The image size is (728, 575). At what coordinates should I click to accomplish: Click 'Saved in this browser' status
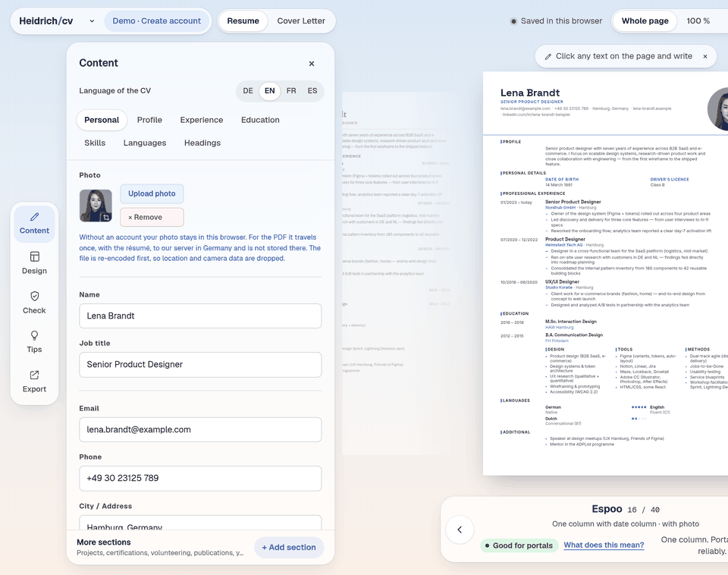556,21
